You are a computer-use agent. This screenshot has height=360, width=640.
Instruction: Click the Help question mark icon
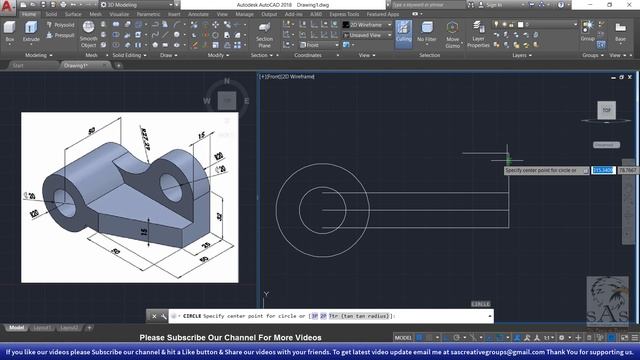coord(561,5)
